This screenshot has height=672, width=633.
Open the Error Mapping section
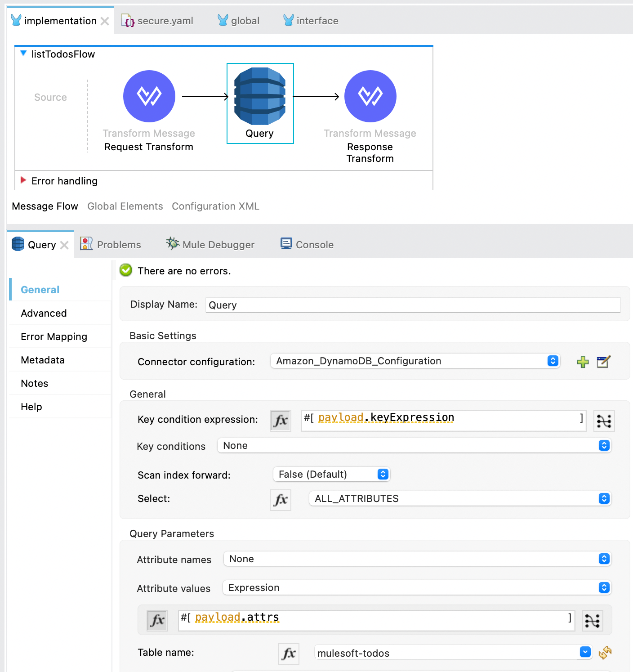tap(53, 336)
